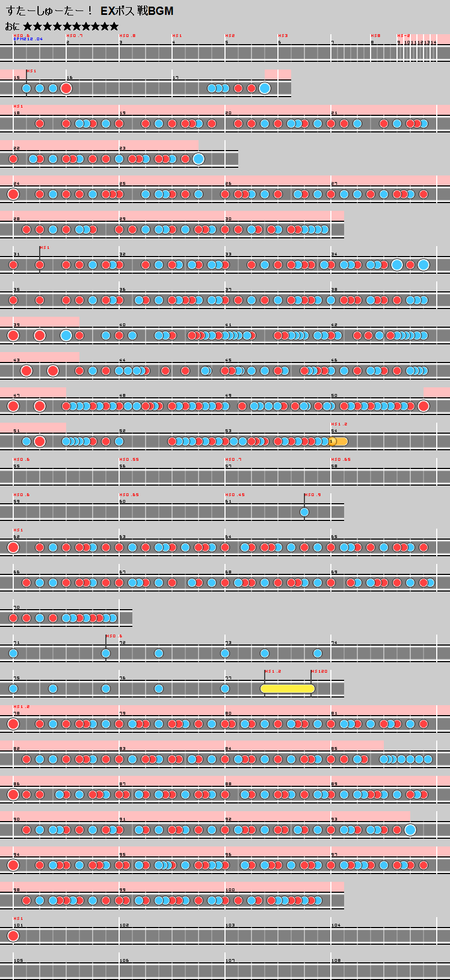Click the measure number 70 label
The image size is (450, 980).
point(16,608)
